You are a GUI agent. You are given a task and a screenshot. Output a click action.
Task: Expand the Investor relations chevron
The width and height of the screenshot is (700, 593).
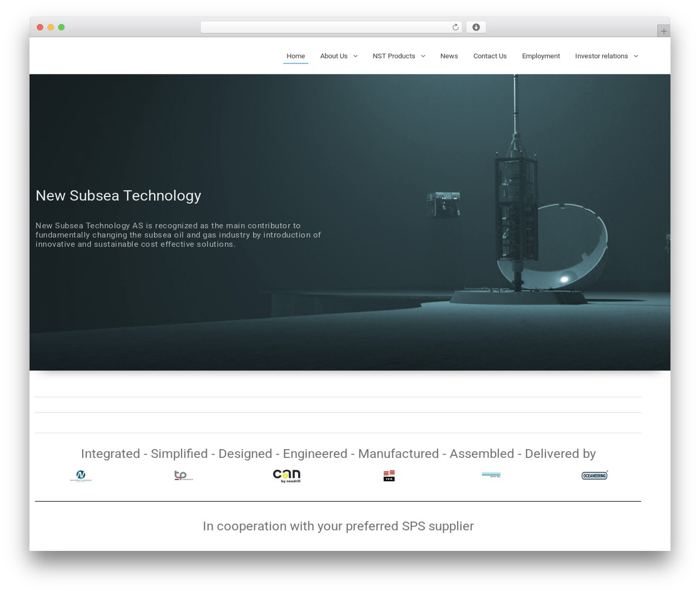coord(635,56)
